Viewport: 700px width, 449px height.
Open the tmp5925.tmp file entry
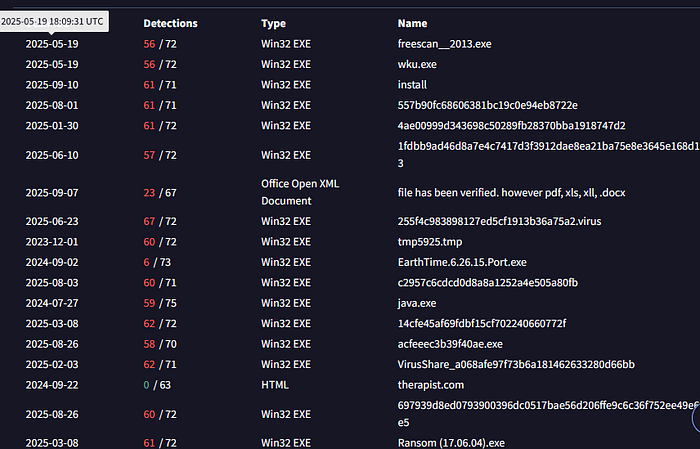(x=430, y=242)
